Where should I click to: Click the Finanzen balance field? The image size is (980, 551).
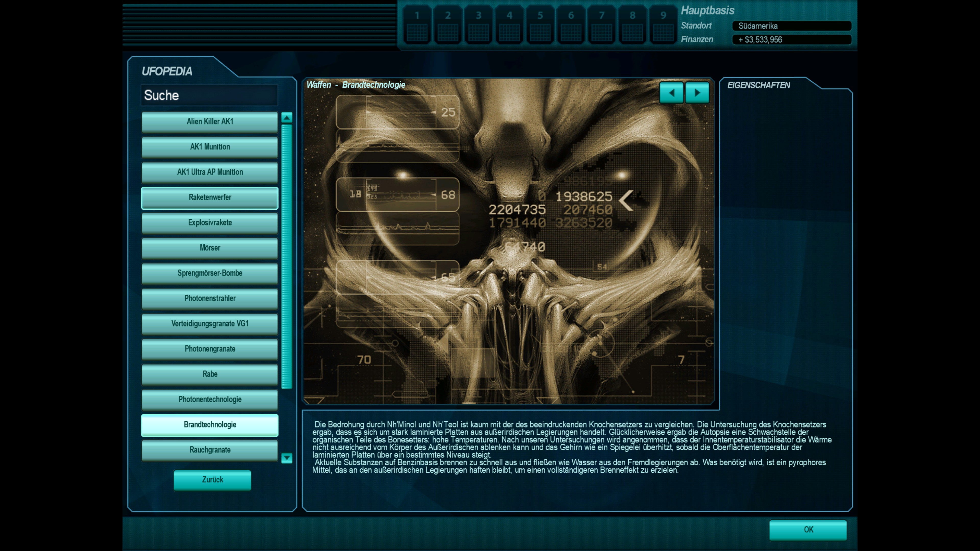tap(791, 40)
